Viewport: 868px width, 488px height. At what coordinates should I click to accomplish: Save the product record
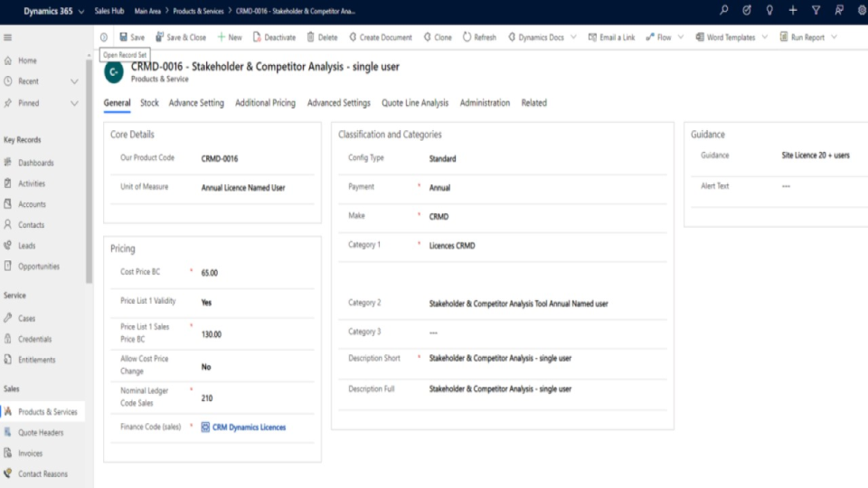click(132, 37)
